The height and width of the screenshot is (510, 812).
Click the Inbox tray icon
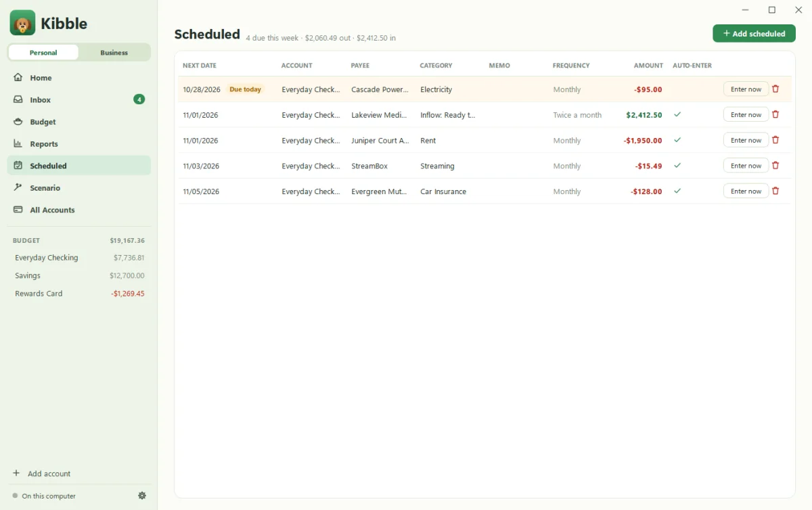click(x=18, y=99)
